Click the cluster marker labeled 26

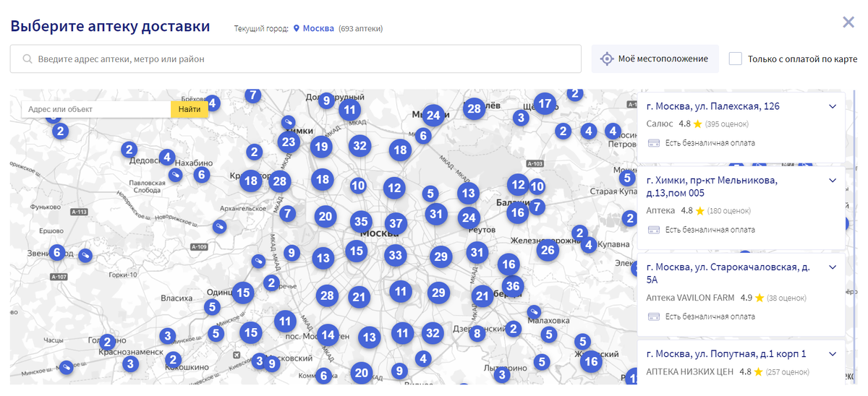(548, 251)
